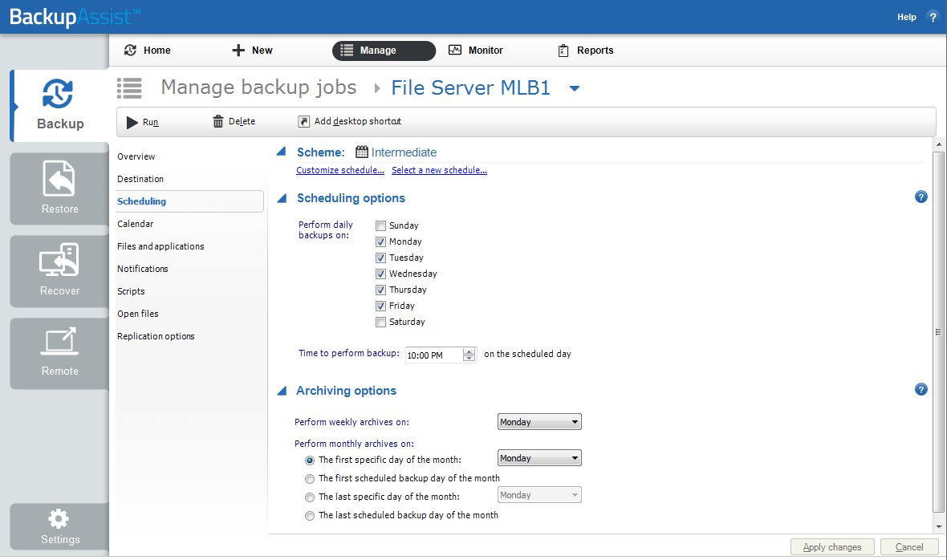
Task: Click inside the backup time field
Action: [433, 355]
